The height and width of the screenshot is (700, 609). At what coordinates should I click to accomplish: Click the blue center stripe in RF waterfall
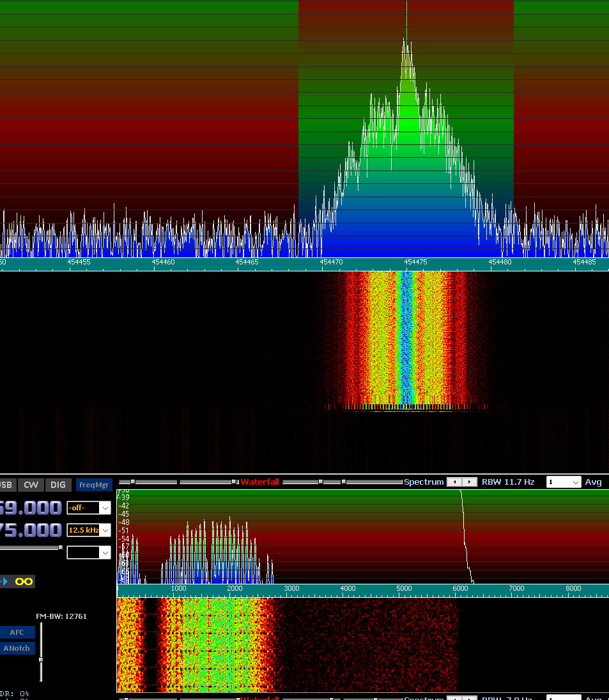pyautogui.click(x=406, y=337)
